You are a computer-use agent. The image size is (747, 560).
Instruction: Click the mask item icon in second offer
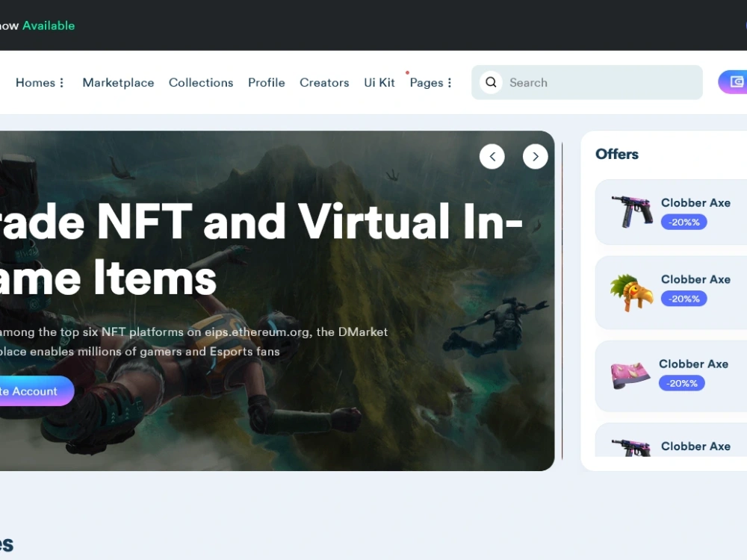click(x=630, y=292)
